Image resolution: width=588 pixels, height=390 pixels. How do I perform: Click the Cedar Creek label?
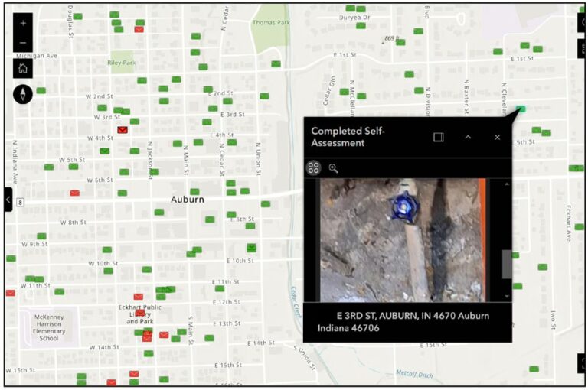[x=296, y=302]
